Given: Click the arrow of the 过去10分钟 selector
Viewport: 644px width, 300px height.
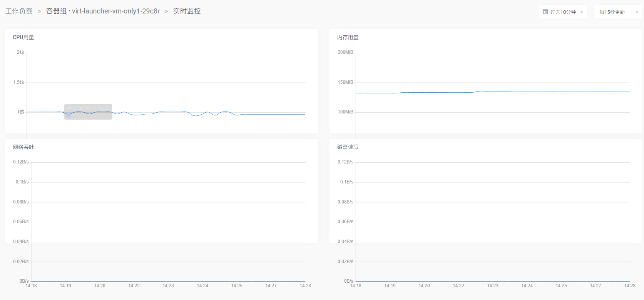Looking at the screenshot, I should 582,12.
